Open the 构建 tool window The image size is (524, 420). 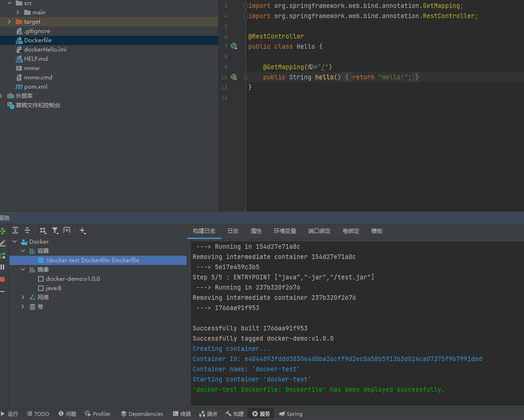(x=234, y=414)
